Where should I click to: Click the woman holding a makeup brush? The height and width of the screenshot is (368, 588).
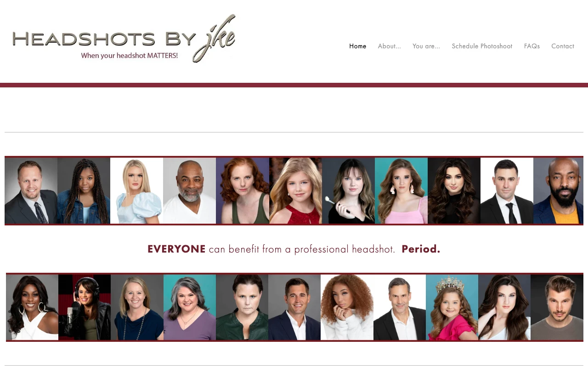(348, 190)
